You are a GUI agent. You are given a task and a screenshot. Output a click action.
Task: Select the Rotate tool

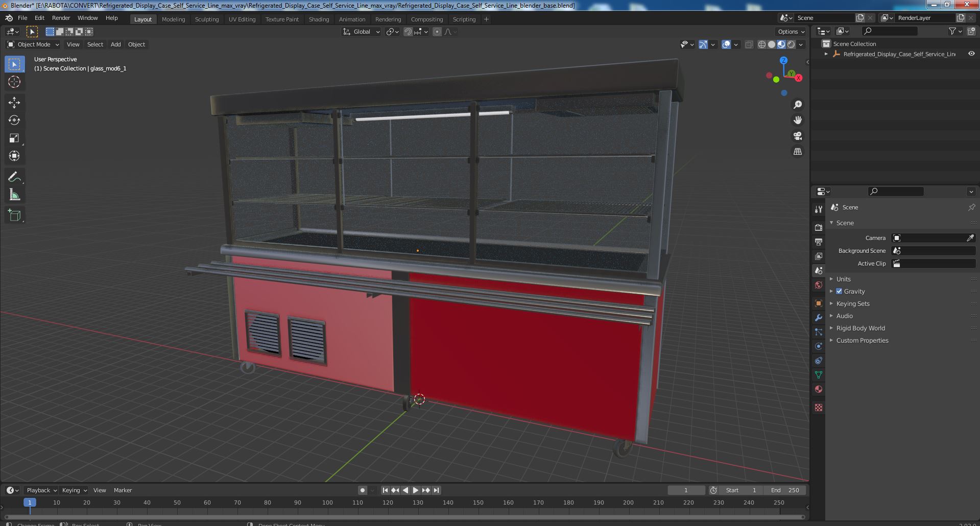click(x=14, y=121)
